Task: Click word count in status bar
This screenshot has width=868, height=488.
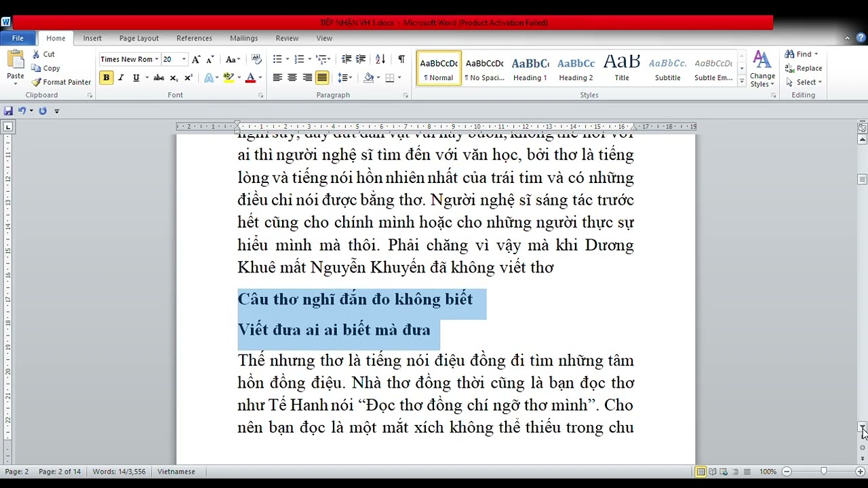Action: (x=119, y=472)
